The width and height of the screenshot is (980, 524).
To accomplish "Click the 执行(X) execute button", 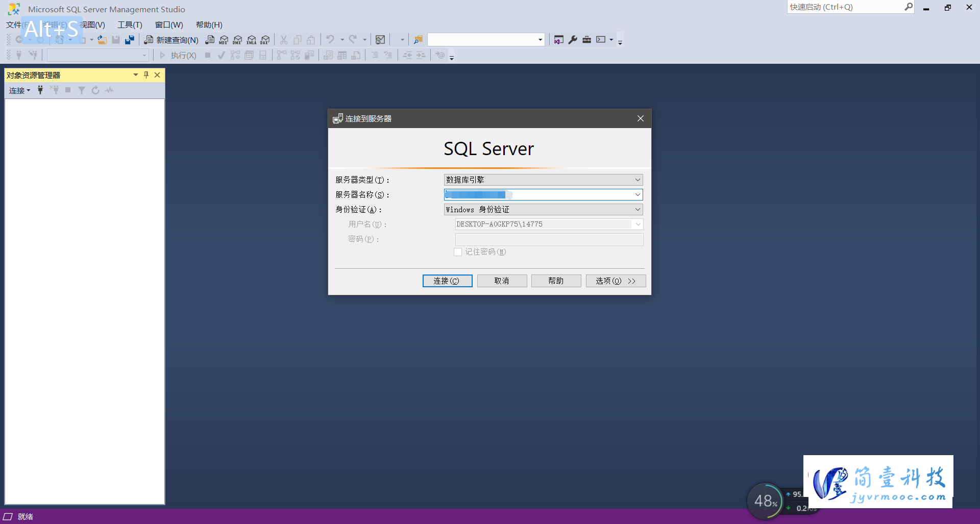I will [178, 55].
